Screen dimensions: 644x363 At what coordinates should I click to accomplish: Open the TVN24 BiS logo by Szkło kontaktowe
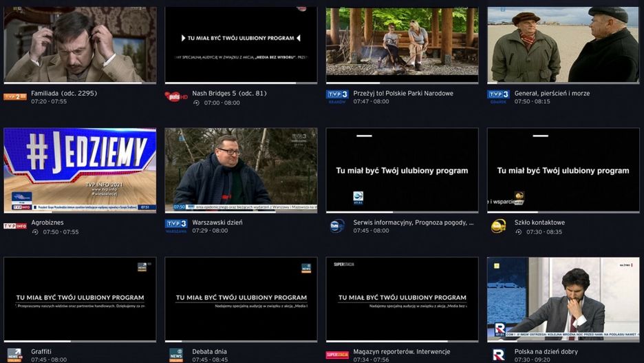pyautogui.click(x=498, y=226)
